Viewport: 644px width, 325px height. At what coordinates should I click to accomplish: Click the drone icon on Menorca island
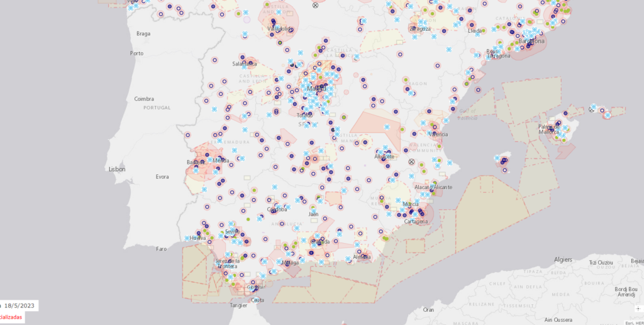tap(593, 108)
